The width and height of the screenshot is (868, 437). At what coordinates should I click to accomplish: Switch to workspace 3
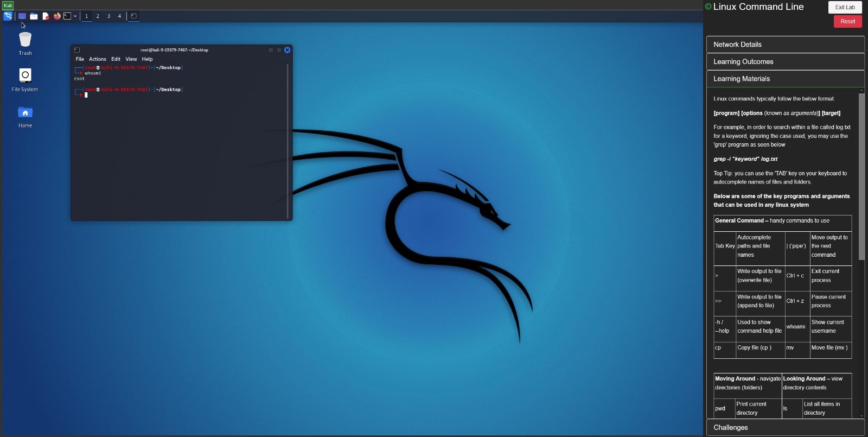point(108,16)
